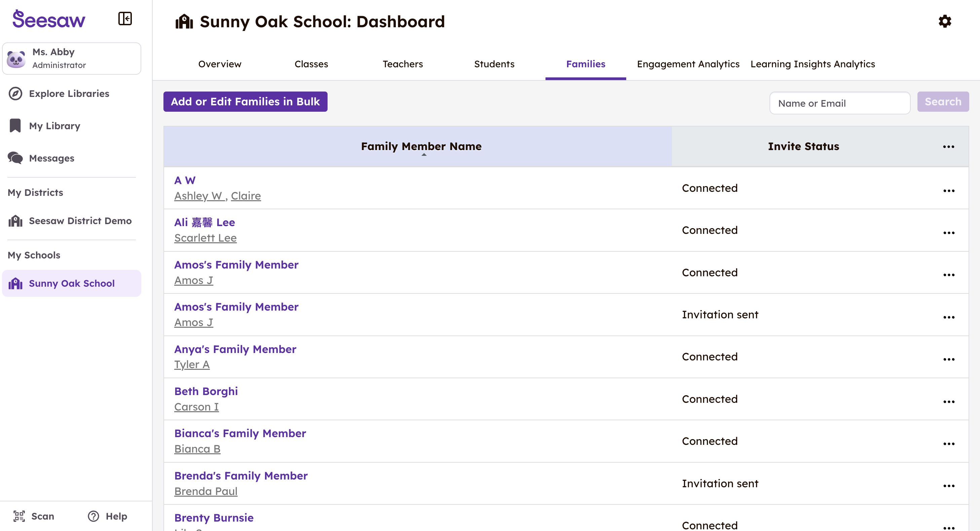Open My Library bookmark icon
The height and width of the screenshot is (531, 980).
click(15, 126)
